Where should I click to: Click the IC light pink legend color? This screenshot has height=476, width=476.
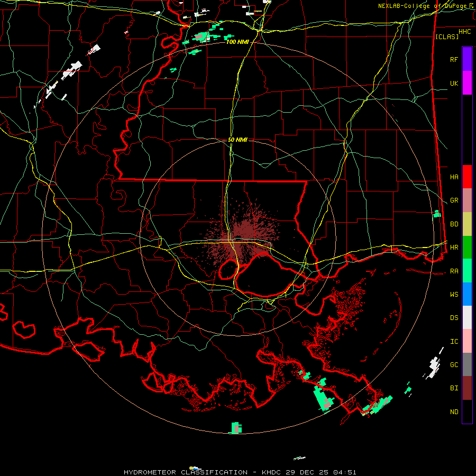point(467,341)
